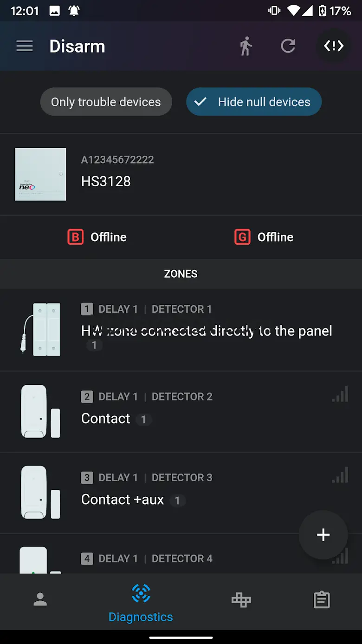
Task: Open the person profile tab
Action: tap(40, 600)
